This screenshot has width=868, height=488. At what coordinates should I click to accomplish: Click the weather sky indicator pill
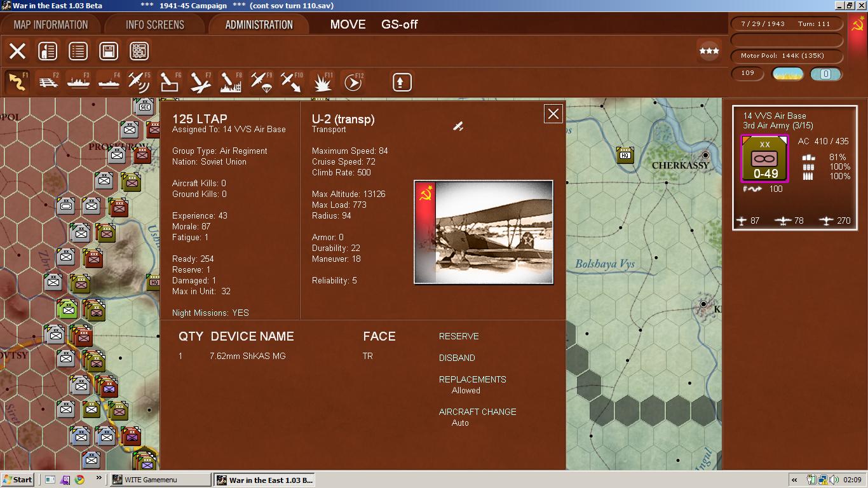coord(787,74)
